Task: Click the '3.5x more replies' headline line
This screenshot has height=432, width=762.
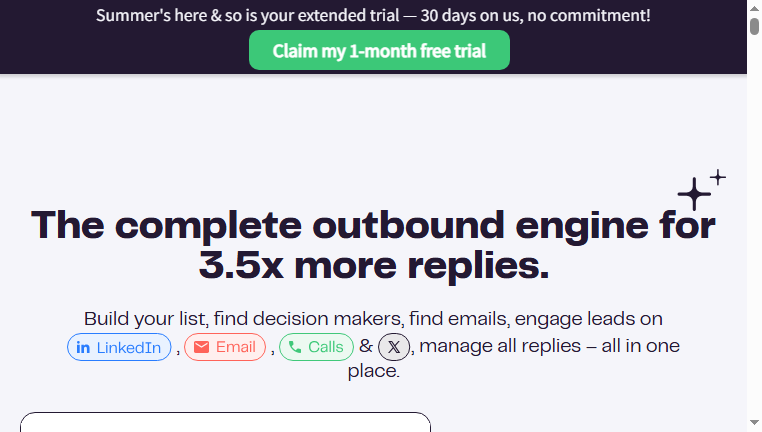Action: [374, 266]
